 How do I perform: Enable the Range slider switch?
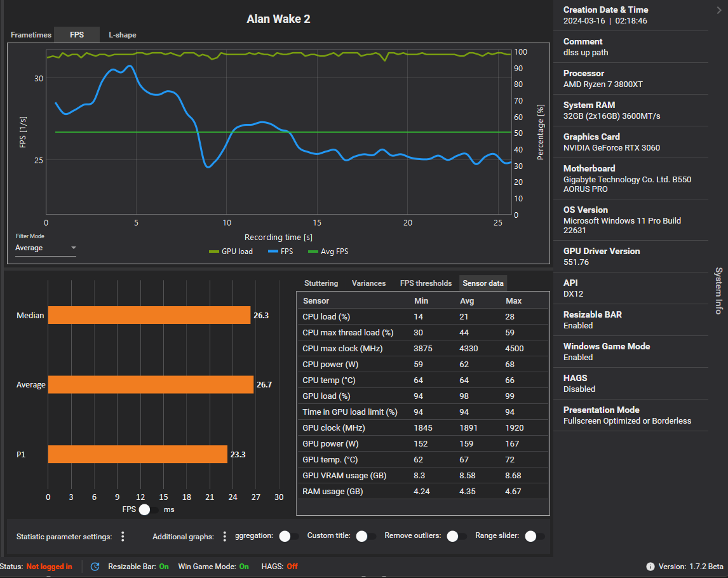(534, 536)
